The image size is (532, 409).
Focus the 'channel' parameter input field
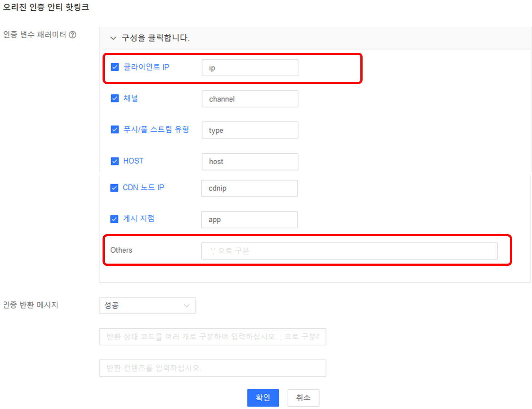250,99
